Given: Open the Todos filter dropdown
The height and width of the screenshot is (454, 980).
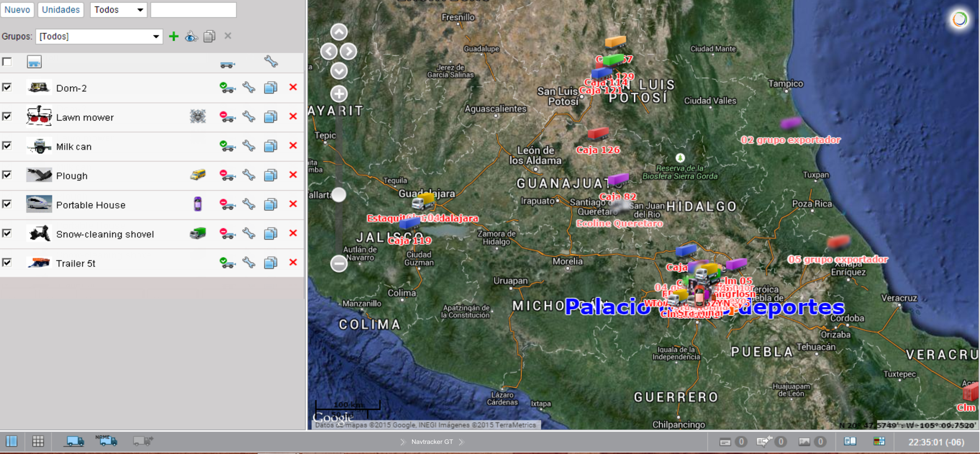Looking at the screenshot, I should [x=118, y=10].
